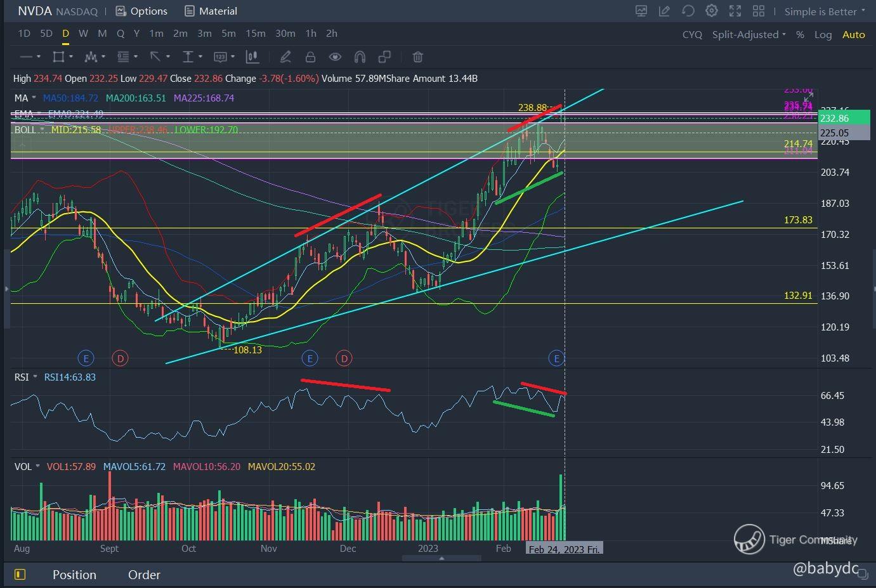Screen dimensions: 876x588
Task: Toggle the CYQ chip distribution
Action: click(692, 35)
